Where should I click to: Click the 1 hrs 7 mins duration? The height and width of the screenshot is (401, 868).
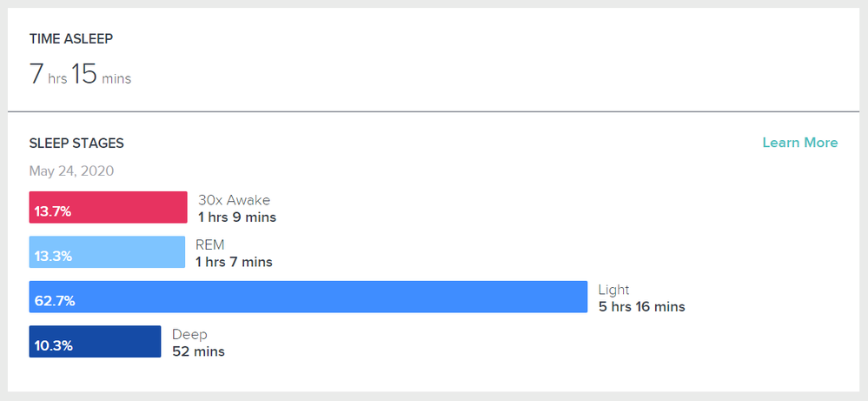pos(234,262)
